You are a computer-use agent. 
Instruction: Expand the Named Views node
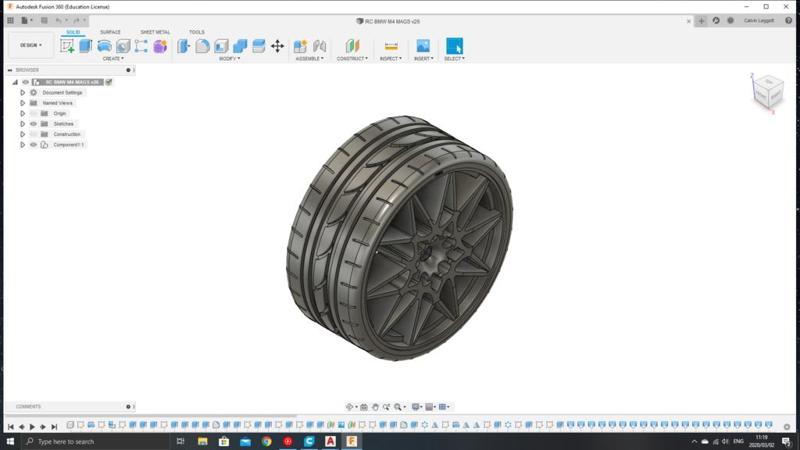tap(23, 103)
